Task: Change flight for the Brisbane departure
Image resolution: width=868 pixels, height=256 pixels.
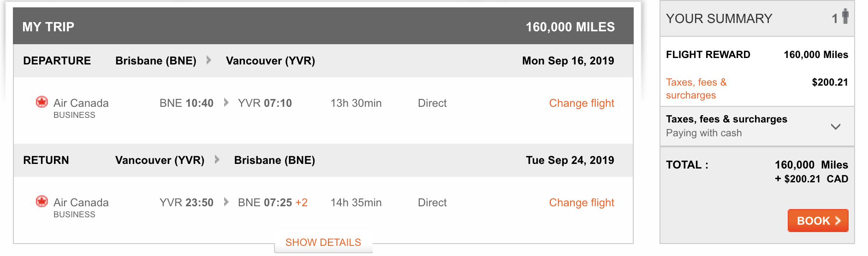Action: click(582, 103)
